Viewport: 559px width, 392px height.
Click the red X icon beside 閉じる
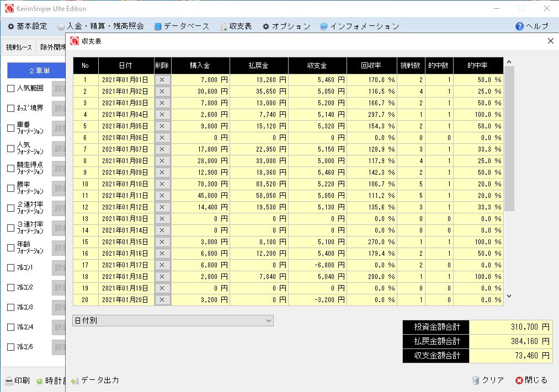[519, 380]
